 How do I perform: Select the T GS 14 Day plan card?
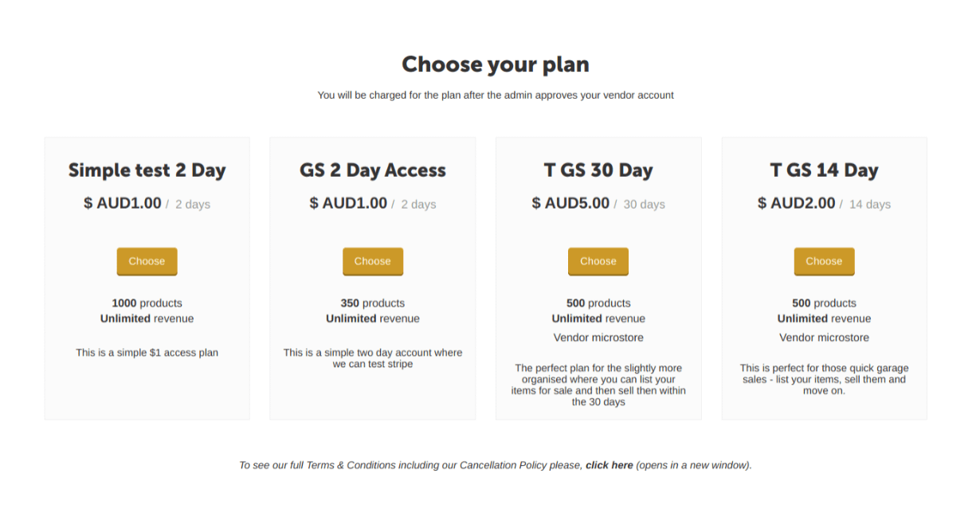[824, 278]
